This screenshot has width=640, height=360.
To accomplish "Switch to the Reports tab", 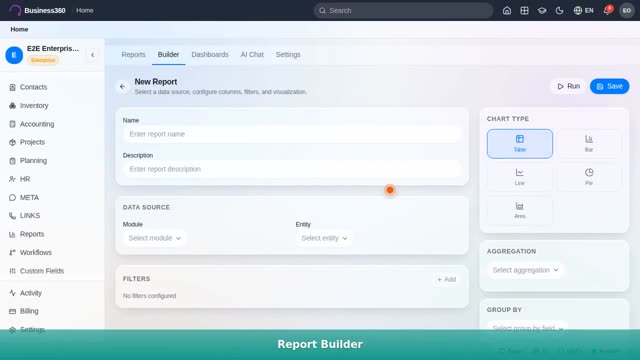I will coord(133,54).
